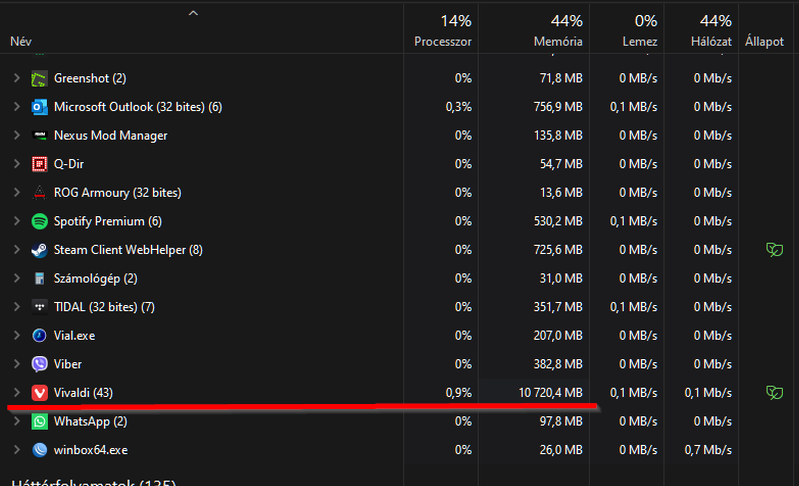The height and width of the screenshot is (486, 799).
Task: Expand the ROG Armoury entry
Action: coord(17,193)
